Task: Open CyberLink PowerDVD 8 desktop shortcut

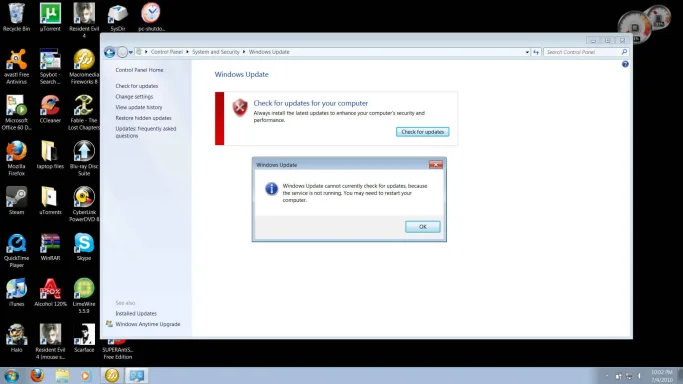Action: coord(84,204)
